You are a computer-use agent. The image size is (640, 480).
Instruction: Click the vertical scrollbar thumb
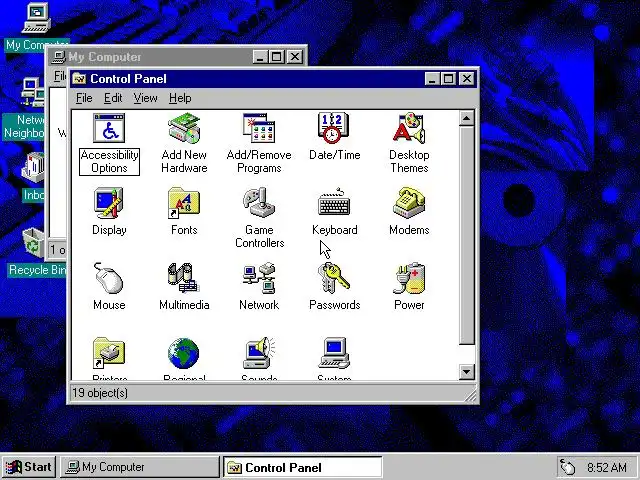click(x=466, y=236)
